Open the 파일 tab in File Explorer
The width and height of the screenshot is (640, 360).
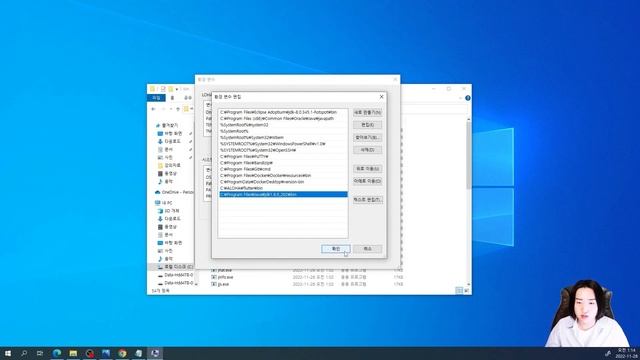[156, 98]
